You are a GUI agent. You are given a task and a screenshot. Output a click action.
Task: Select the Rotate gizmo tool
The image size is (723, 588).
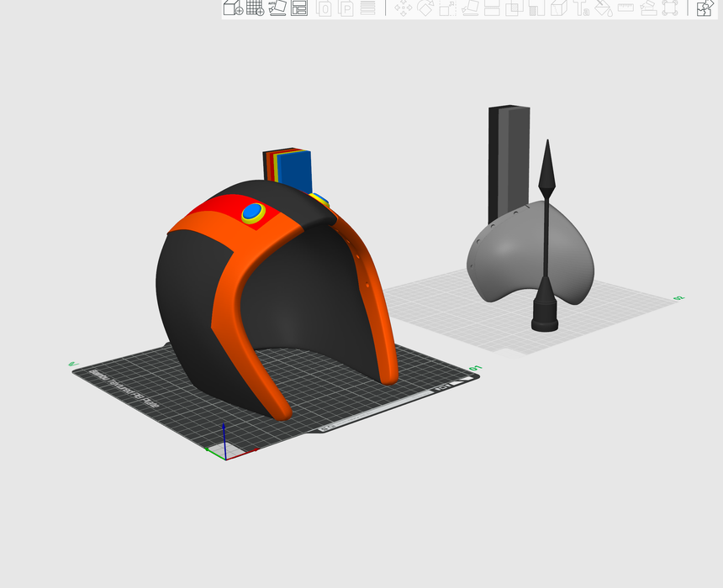point(425,8)
